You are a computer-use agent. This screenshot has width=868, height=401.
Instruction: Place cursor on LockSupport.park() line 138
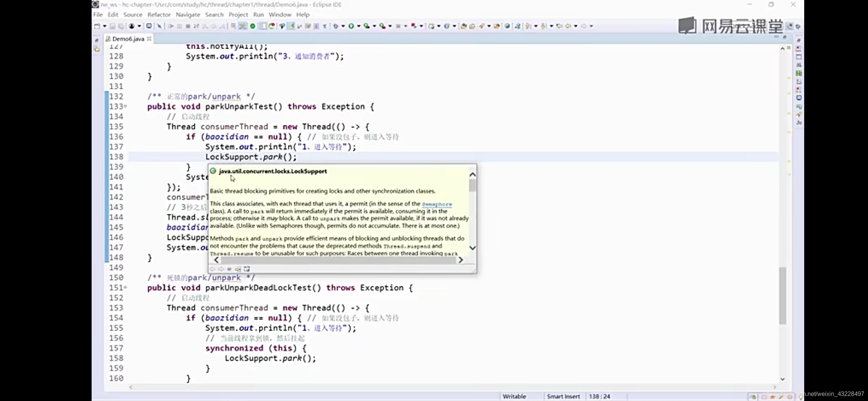pyautogui.click(x=251, y=157)
